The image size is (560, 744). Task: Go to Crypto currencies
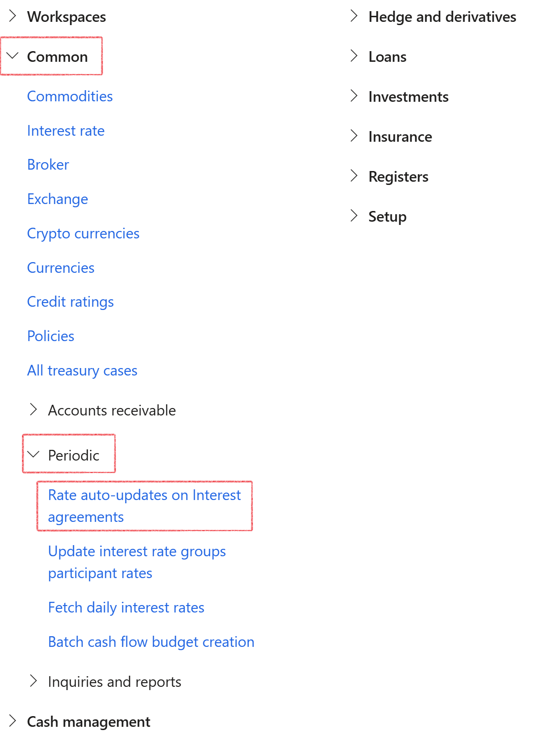83,233
